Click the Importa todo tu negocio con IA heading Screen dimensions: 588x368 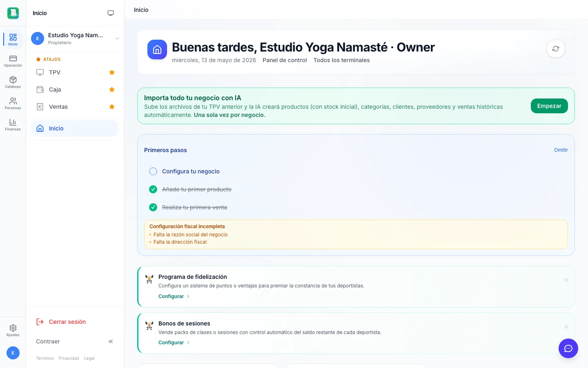(193, 98)
